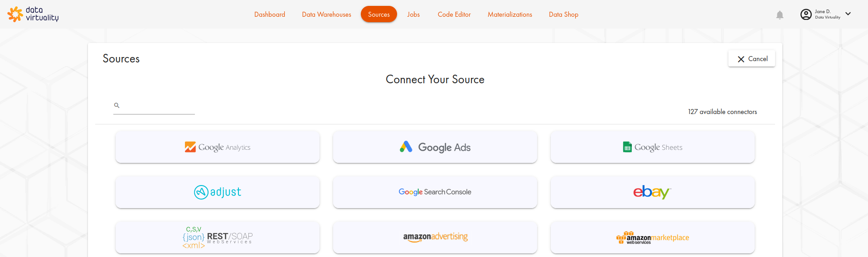This screenshot has height=257, width=868.
Task: Click the Data Virtuality logo
Action: (x=33, y=14)
